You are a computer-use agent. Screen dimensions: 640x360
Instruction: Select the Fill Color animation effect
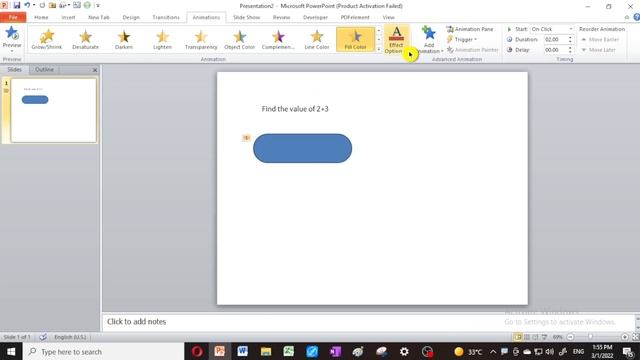click(355, 39)
